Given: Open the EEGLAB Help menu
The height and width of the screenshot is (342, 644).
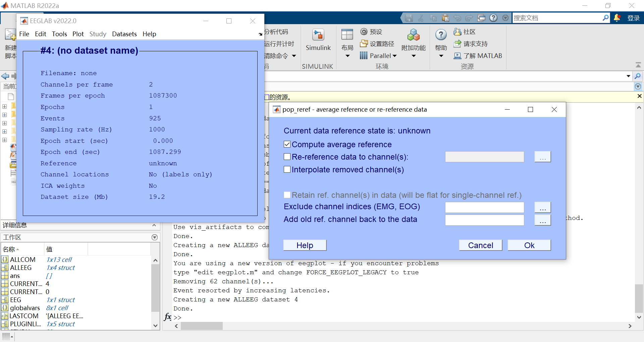Looking at the screenshot, I should coord(149,34).
